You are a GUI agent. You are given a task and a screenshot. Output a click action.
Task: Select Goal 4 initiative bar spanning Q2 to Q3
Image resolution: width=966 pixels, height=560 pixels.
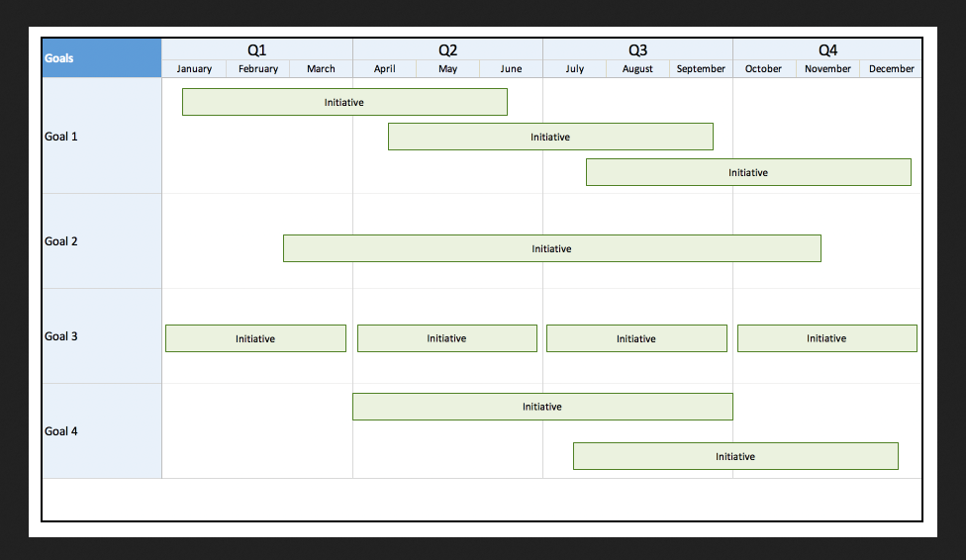pyautogui.click(x=542, y=407)
